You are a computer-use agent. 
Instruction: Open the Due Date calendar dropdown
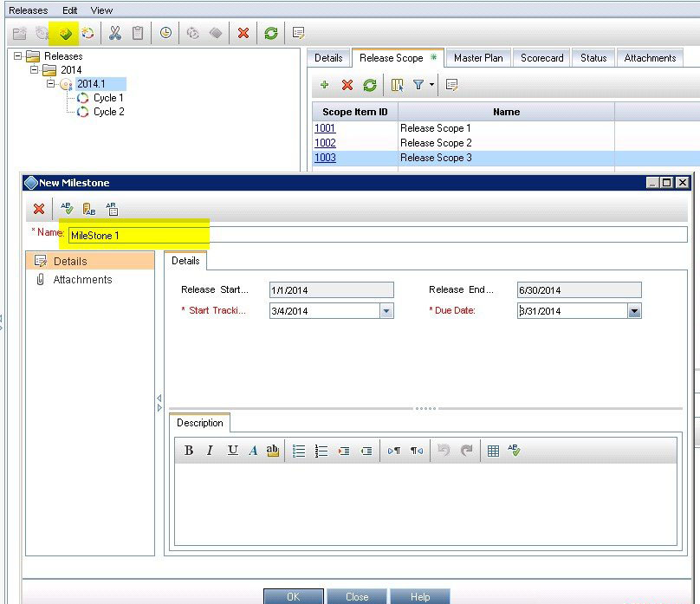tap(634, 311)
